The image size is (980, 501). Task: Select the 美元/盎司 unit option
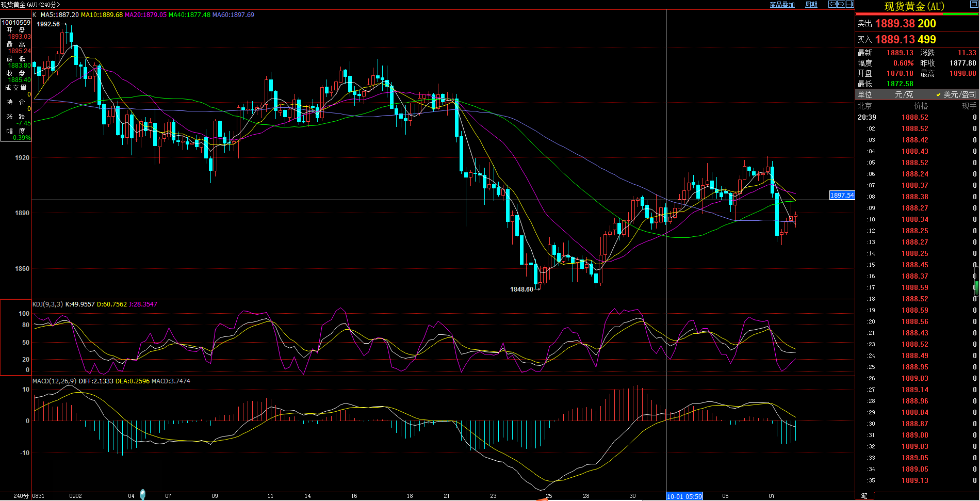click(956, 94)
